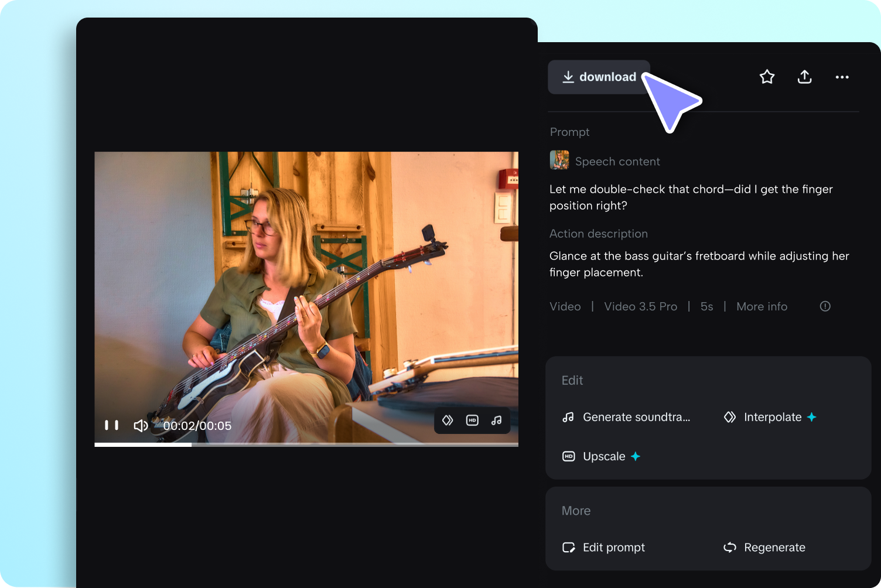Image resolution: width=881 pixels, height=588 pixels.
Task: Favorite the video with the star icon
Action: coord(767,77)
